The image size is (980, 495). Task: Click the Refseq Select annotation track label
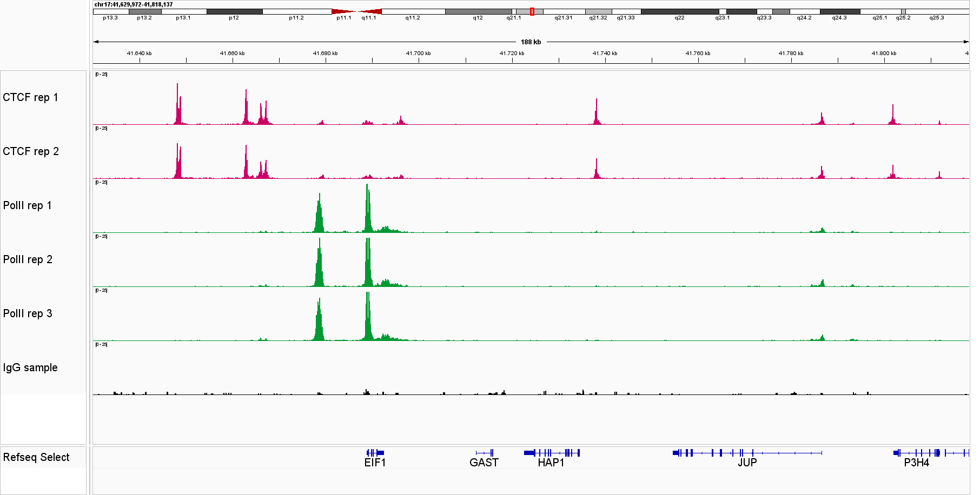pyautogui.click(x=36, y=457)
